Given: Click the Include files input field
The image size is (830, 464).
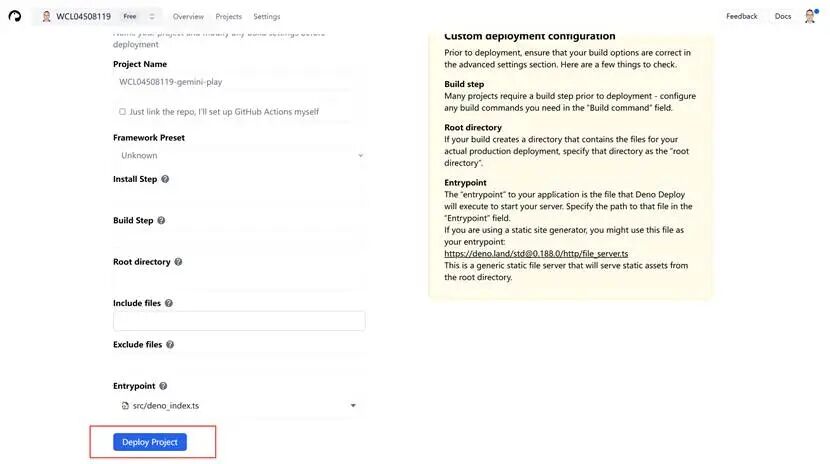Looking at the screenshot, I should [x=239, y=321].
